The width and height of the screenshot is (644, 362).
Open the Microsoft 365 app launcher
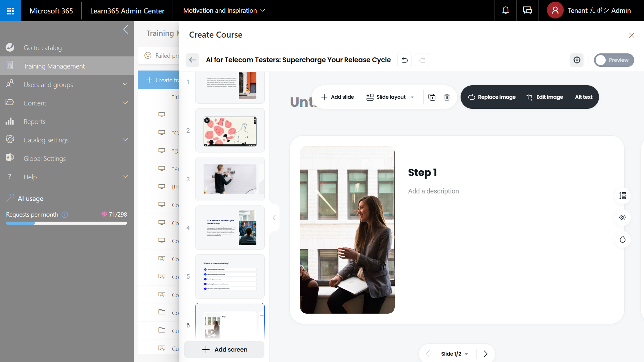click(10, 10)
